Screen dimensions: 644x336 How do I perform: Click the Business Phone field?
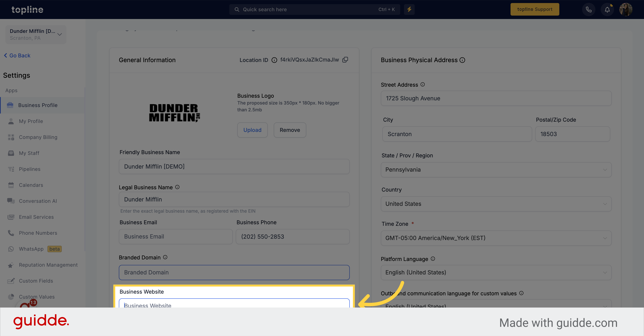pyautogui.click(x=293, y=236)
